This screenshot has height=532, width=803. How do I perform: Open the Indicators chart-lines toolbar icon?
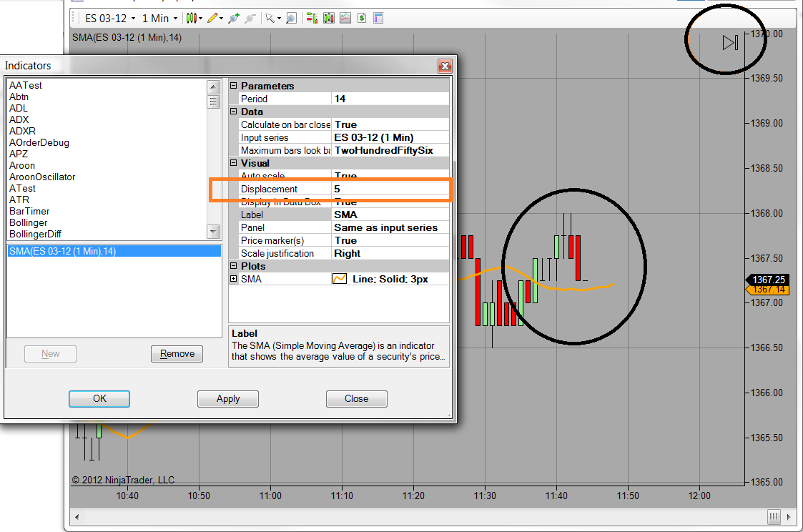345,19
